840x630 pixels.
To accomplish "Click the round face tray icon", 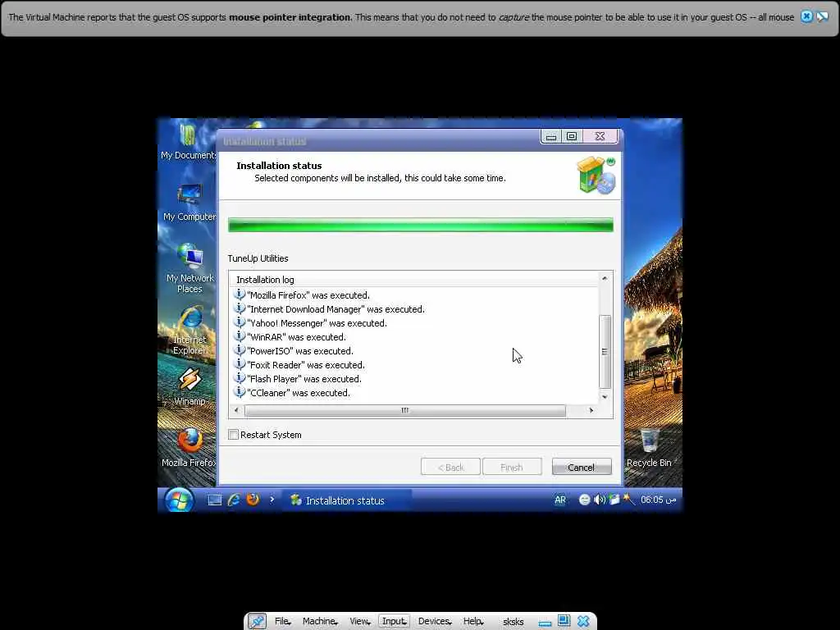I will coord(584,500).
